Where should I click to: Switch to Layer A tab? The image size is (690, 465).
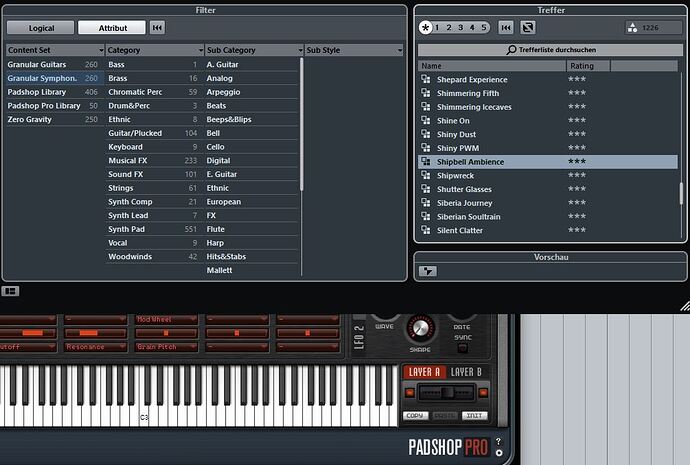click(424, 372)
